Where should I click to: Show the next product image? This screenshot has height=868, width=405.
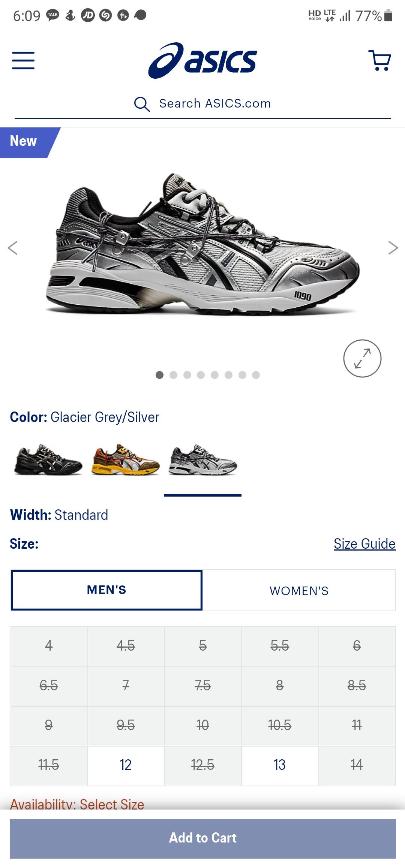[x=393, y=248]
